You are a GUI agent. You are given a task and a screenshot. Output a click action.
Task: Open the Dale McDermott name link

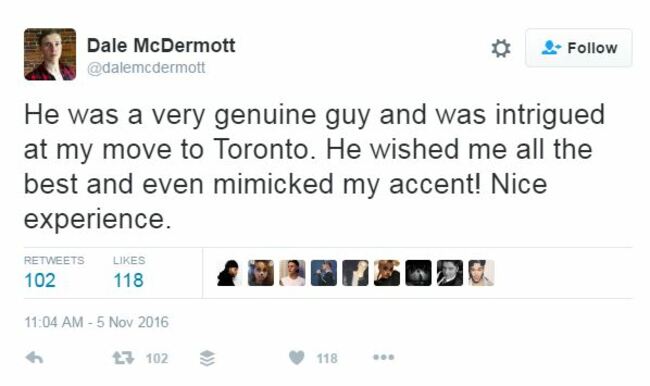[161, 45]
